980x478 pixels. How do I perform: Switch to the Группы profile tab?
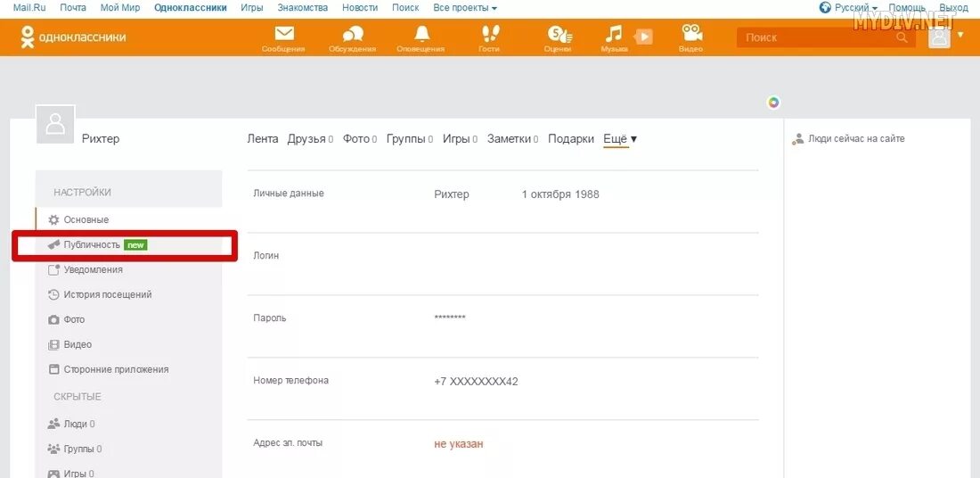tap(410, 139)
